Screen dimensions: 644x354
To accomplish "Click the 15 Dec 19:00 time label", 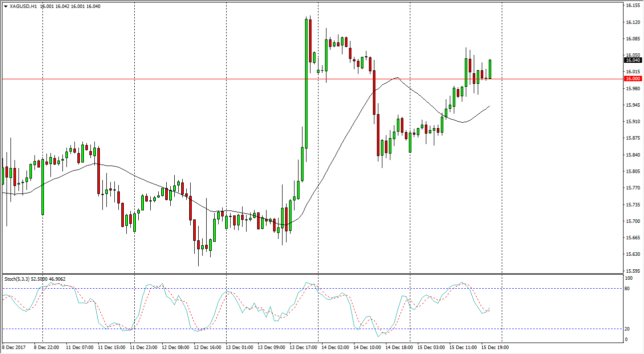I will point(495,347).
